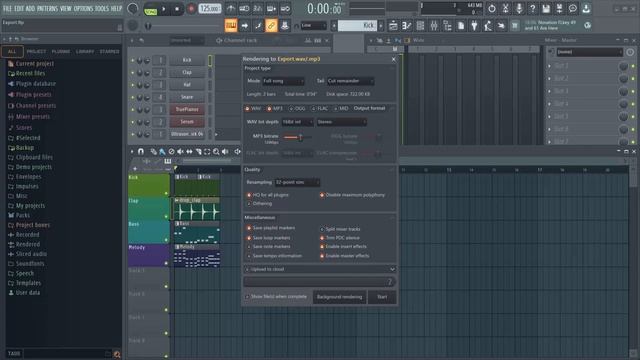Enable the Dithering option
The height and width of the screenshot is (360, 640).
[x=249, y=204]
